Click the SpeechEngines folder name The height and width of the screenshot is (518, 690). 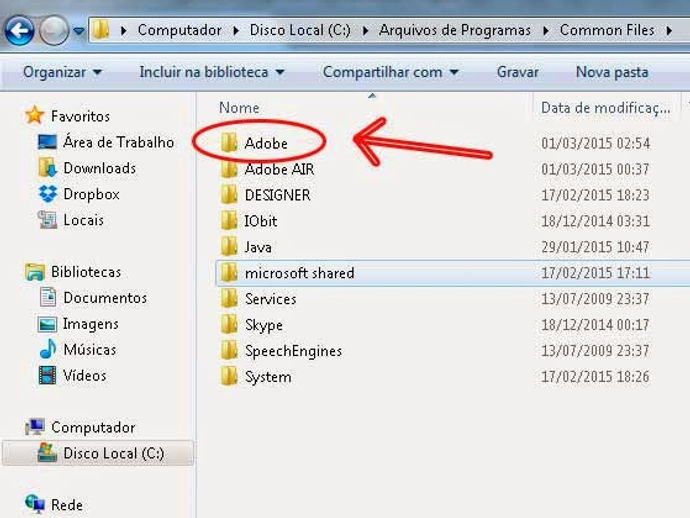point(293,351)
